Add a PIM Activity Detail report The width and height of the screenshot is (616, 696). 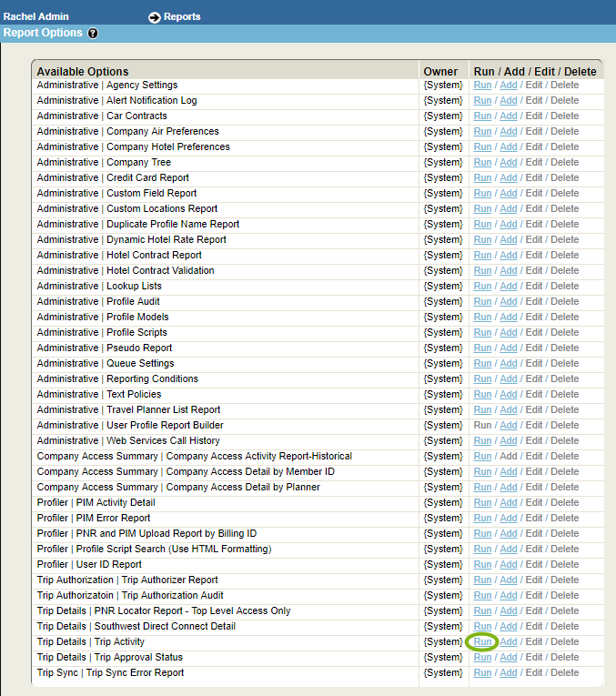[509, 502]
